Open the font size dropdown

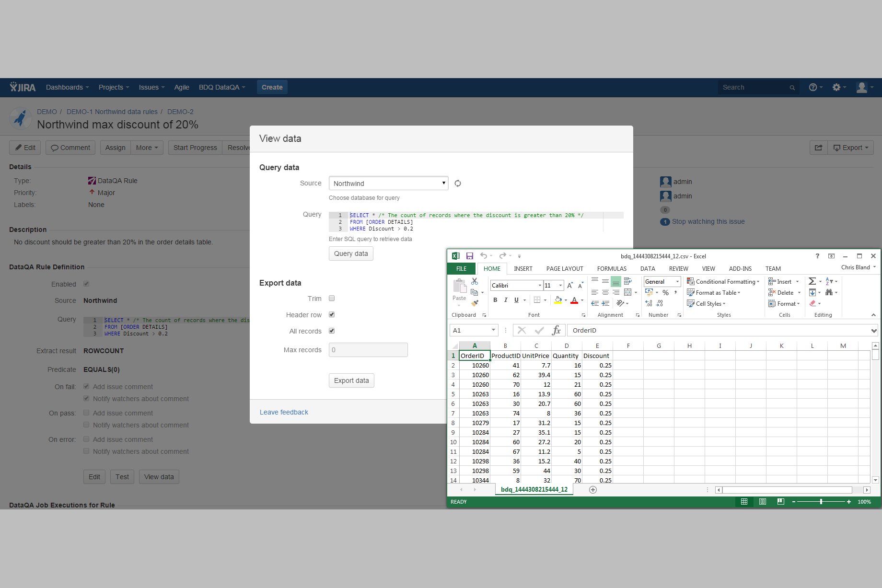coord(560,286)
